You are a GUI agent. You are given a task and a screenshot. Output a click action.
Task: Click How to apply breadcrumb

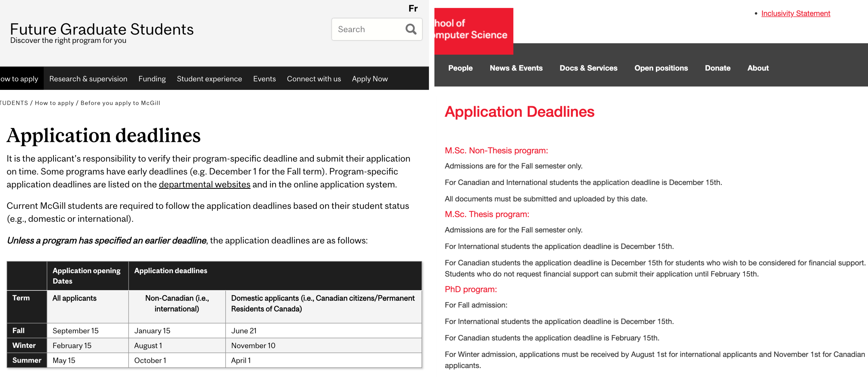(54, 103)
